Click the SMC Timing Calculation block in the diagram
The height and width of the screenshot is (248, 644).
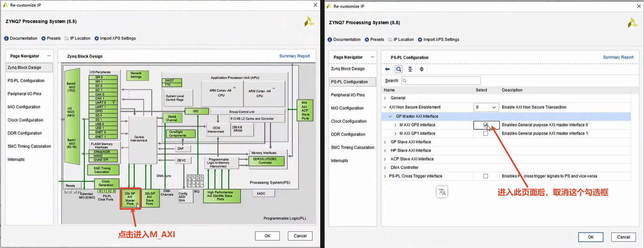(x=103, y=170)
